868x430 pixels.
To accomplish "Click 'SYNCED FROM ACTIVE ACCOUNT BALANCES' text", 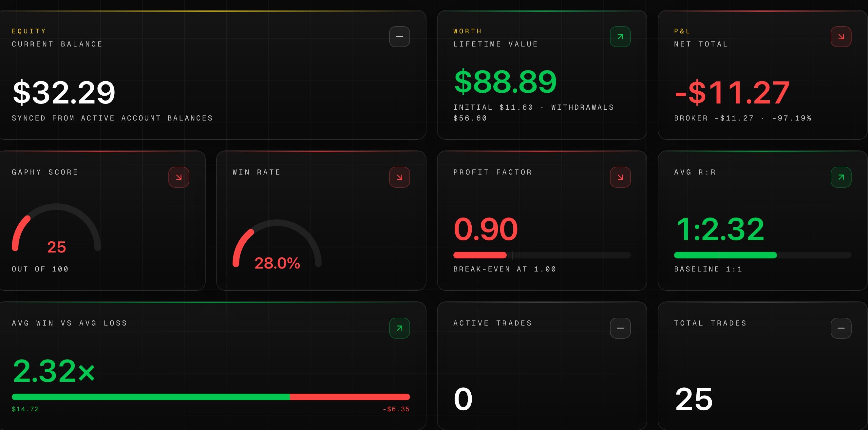I will click(112, 118).
